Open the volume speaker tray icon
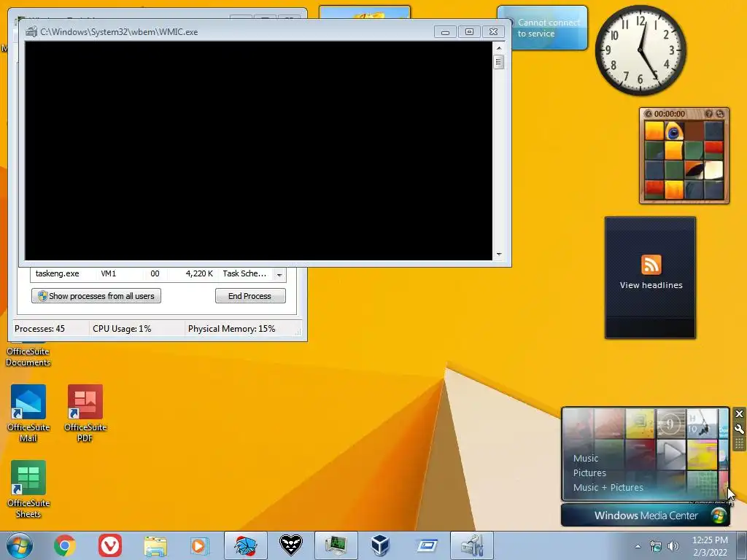Viewport: 747px width, 560px height. pos(673,546)
